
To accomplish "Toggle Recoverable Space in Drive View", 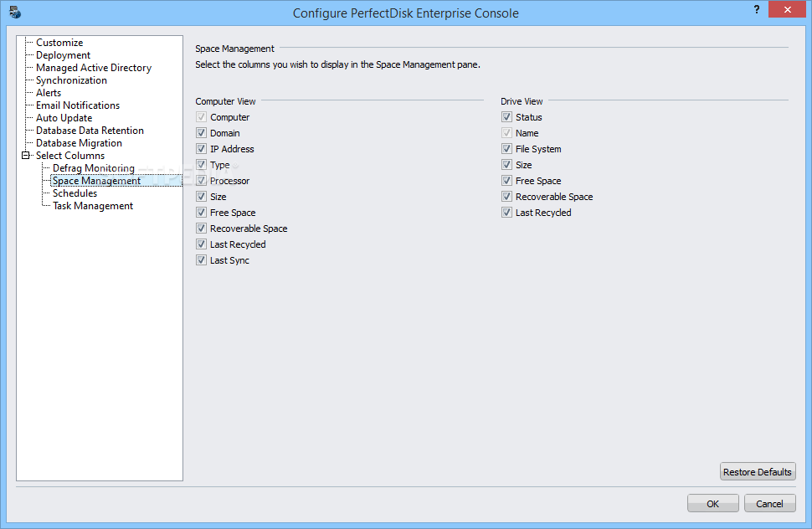I will coord(507,197).
